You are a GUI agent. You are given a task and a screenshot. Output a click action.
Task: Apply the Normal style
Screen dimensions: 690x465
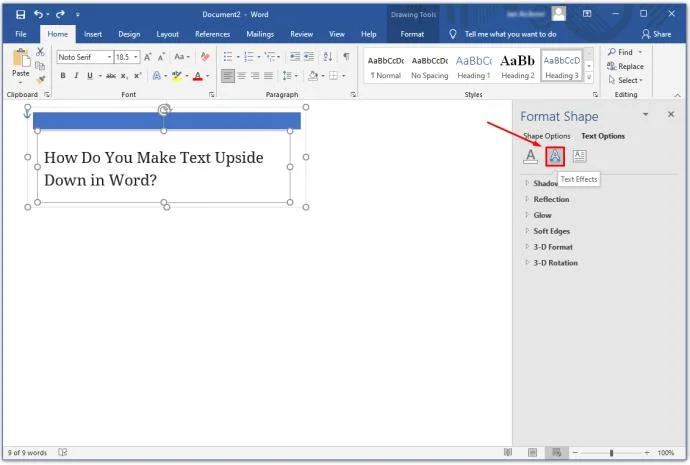tap(385, 66)
